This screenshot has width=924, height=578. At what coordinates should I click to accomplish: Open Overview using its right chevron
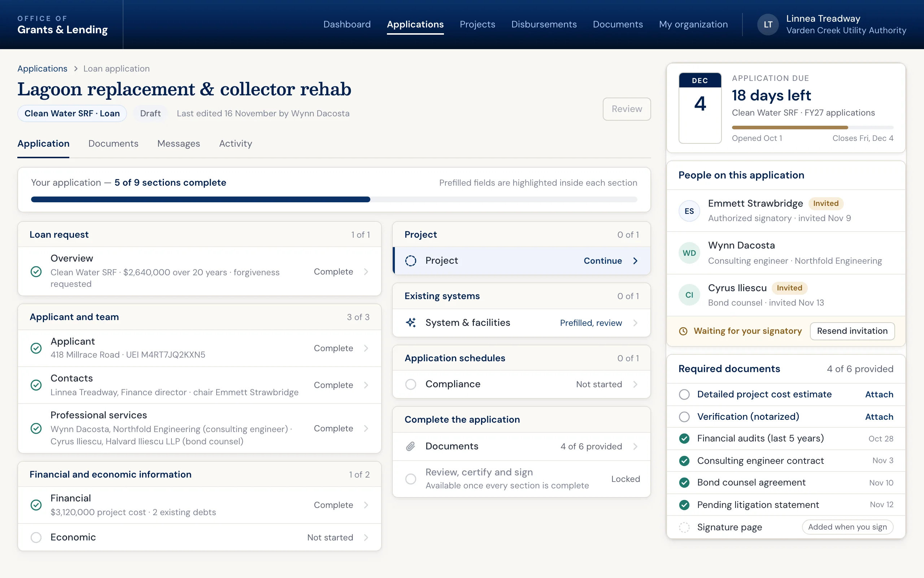(x=366, y=271)
